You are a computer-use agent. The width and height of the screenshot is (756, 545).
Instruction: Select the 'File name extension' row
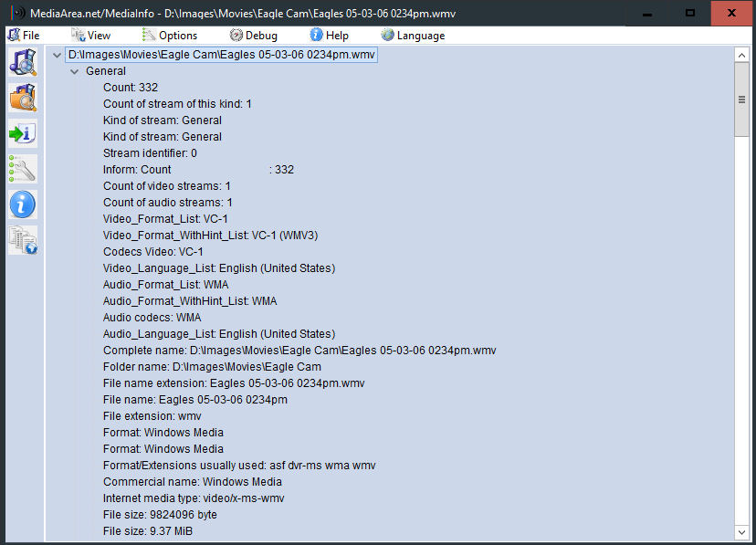coord(234,383)
